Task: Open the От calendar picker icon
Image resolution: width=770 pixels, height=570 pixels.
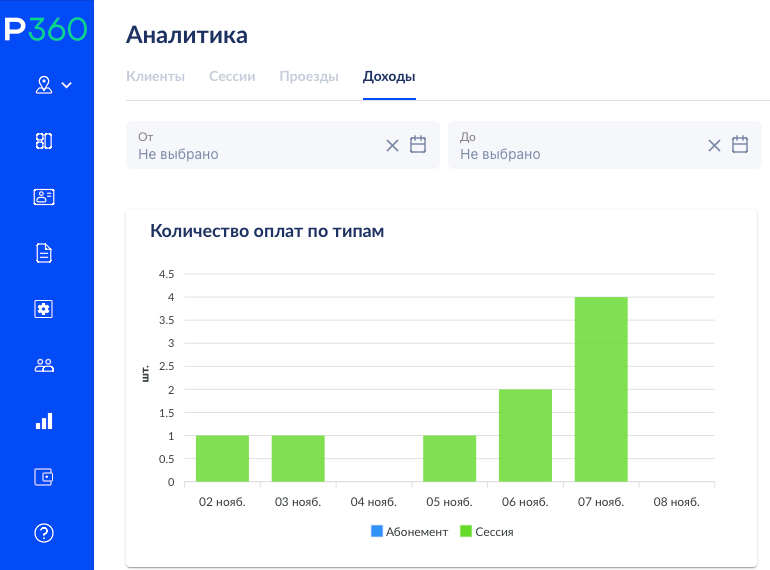Action: coord(418,144)
